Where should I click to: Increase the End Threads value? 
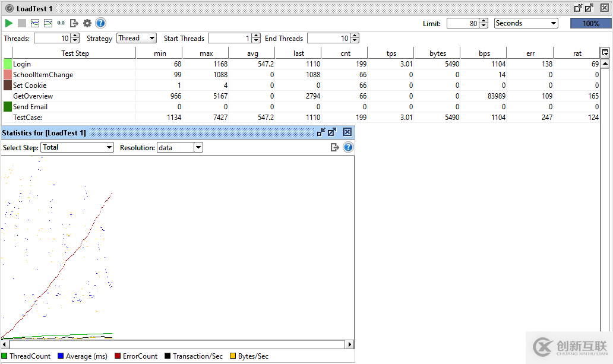point(355,36)
